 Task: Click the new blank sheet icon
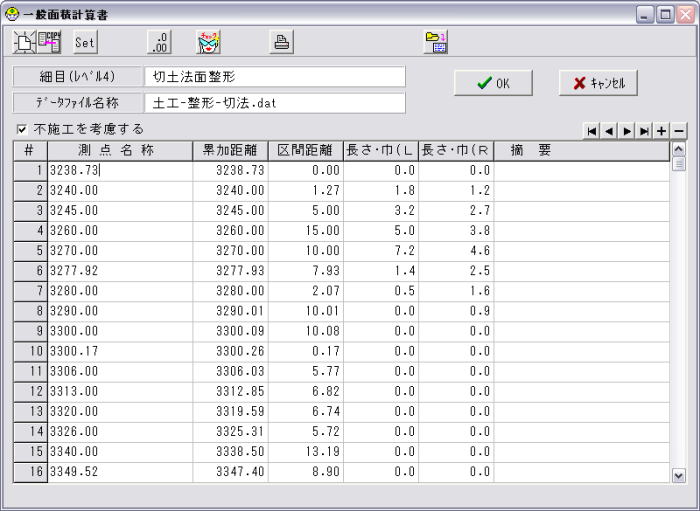pos(24,42)
